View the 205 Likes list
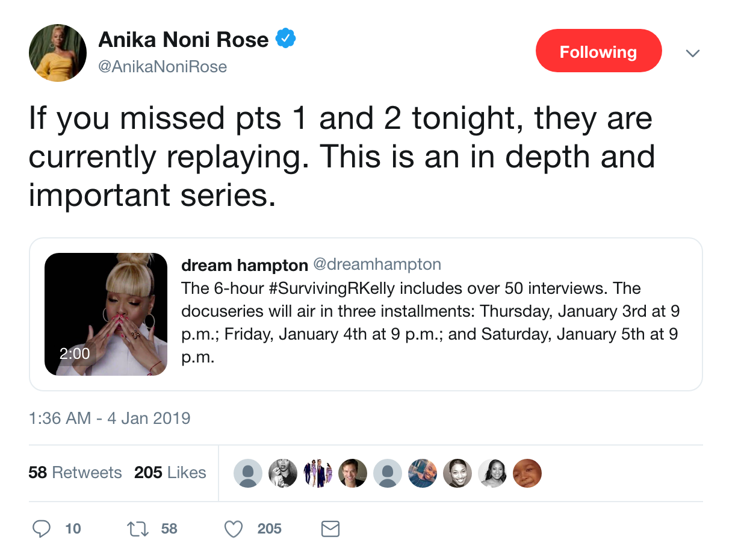Image resolution: width=744 pixels, height=560 pixels. point(170,473)
